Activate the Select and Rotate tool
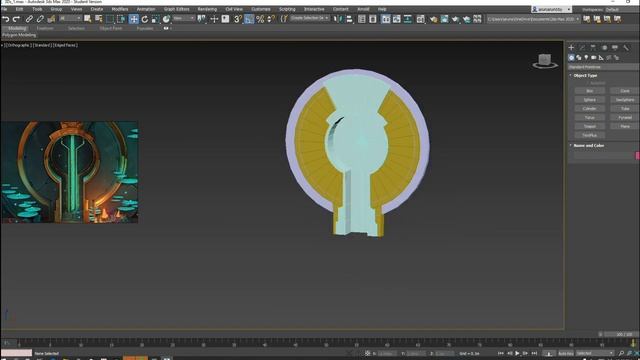640x360 pixels. click(144, 19)
